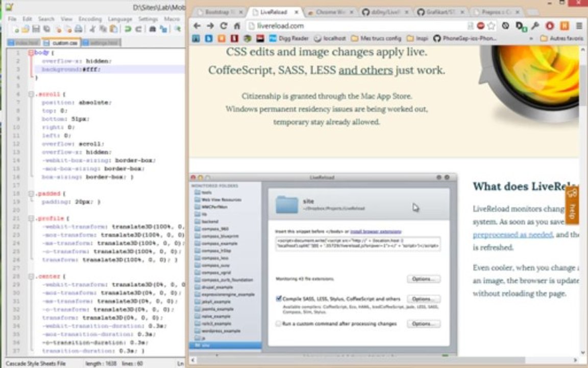Click the Save All icon in Notepad++
This screenshot has width=588, height=368.
(47, 29)
